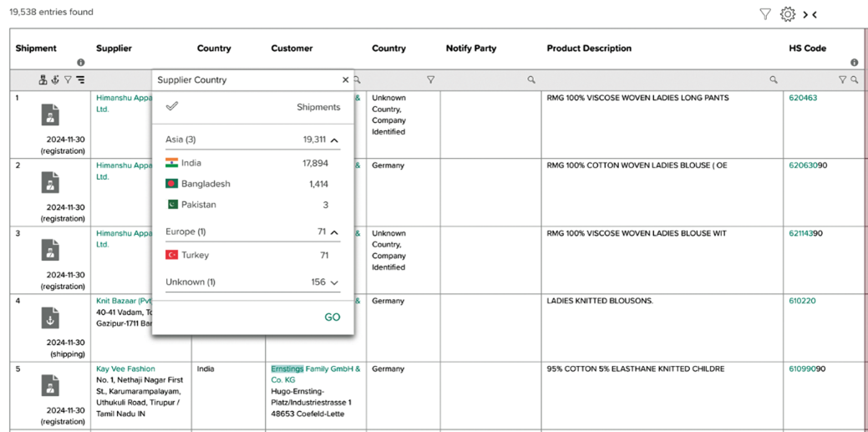This screenshot has width=868, height=432.
Task: Click the Shipment column header
Action: click(x=36, y=48)
